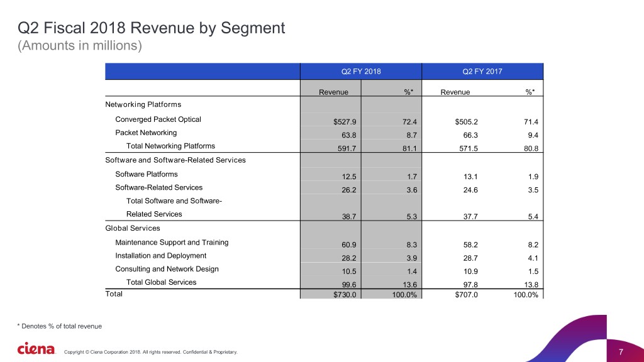
Task: Click the Installation and Deployment row label
Action: coord(160,256)
